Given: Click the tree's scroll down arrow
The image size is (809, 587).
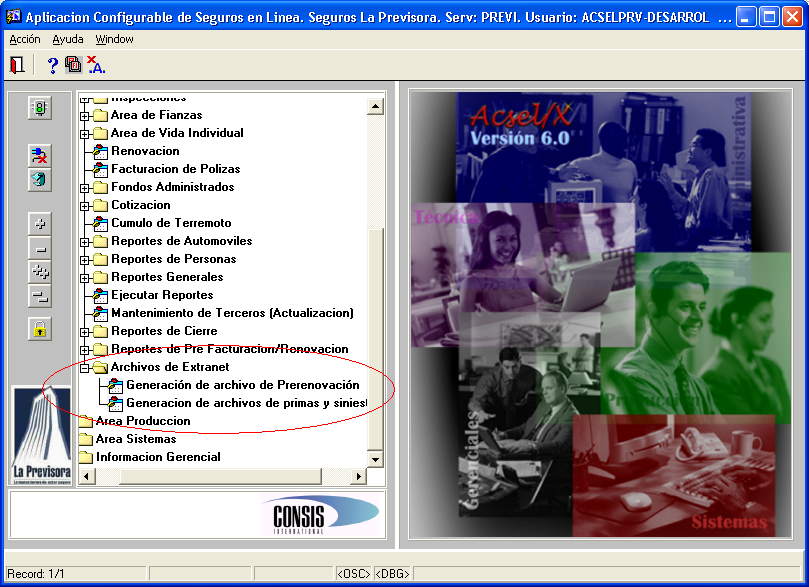Looking at the screenshot, I should [x=375, y=459].
